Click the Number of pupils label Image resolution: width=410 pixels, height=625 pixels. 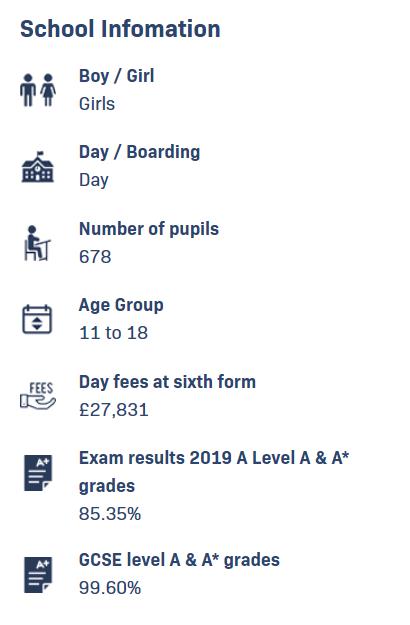click(x=149, y=229)
